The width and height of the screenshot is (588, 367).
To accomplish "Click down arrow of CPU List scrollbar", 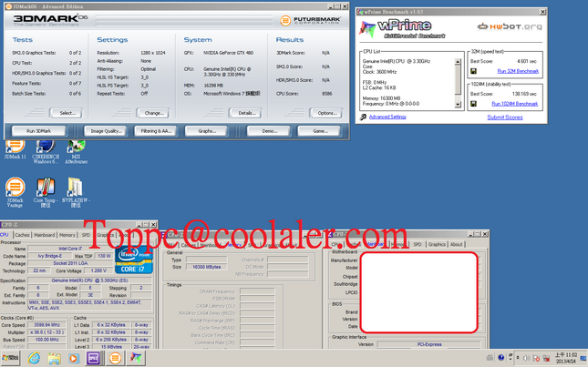I will coord(458,105).
